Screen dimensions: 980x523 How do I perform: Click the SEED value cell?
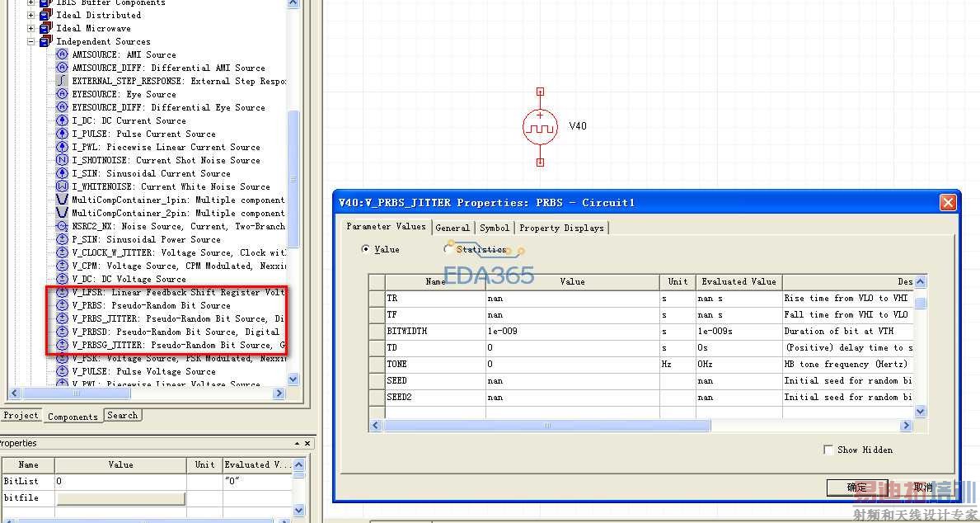[573, 380]
